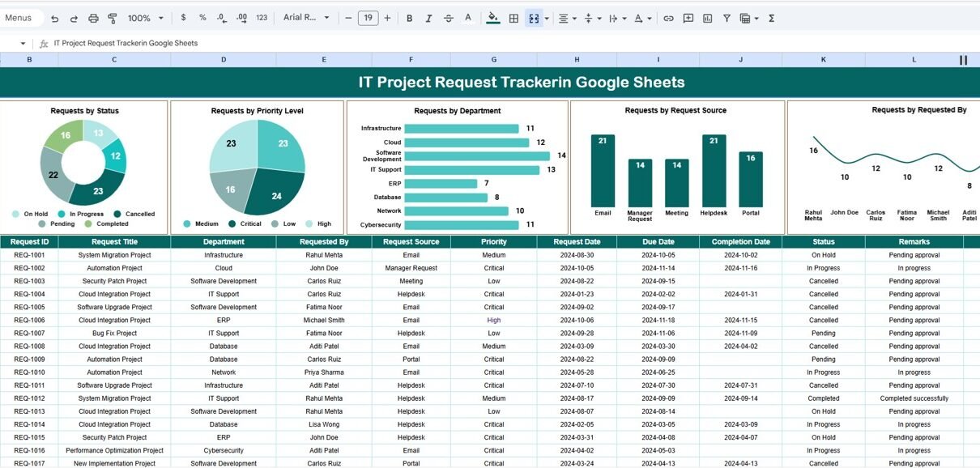
Task: Click the Borders grid icon
Action: tap(513, 18)
